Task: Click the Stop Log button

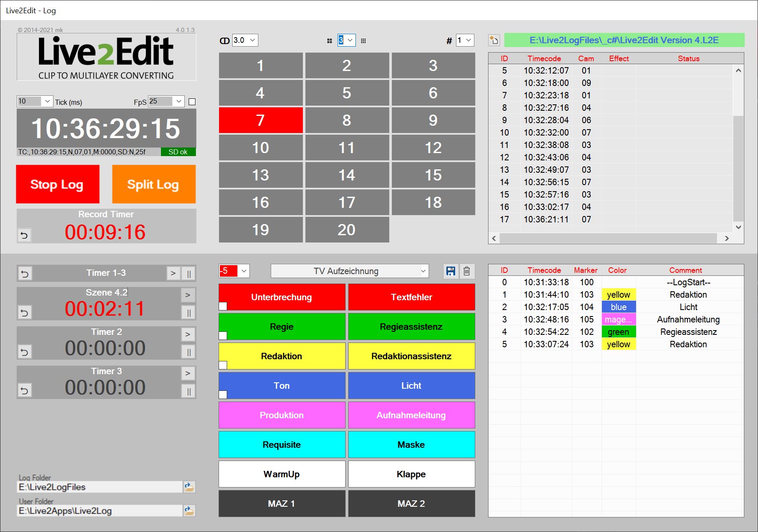Action: coord(58,184)
